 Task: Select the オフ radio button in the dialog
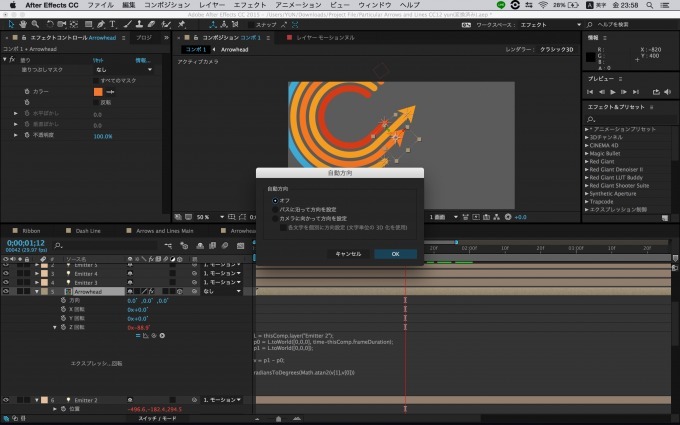point(276,200)
